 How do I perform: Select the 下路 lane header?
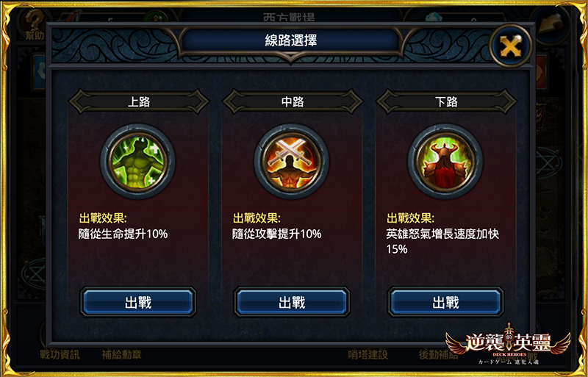click(x=446, y=101)
